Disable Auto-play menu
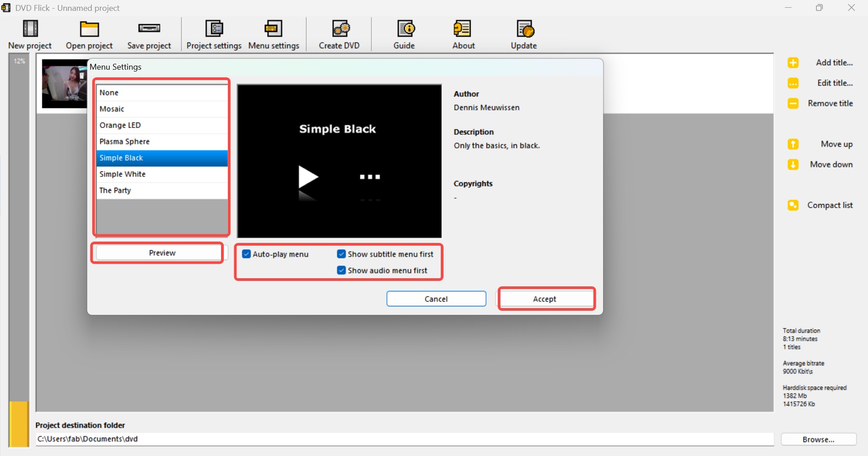868x456 pixels. 246,254
